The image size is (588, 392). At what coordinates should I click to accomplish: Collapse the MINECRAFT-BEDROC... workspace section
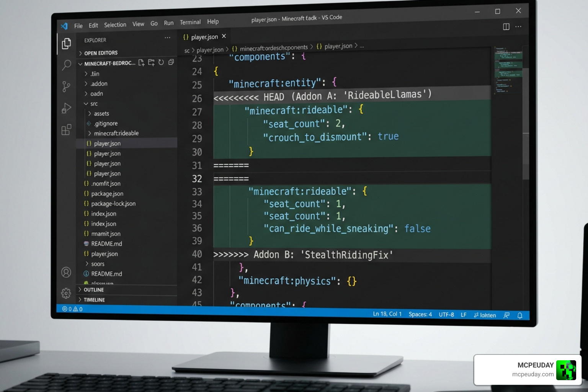tap(107, 63)
